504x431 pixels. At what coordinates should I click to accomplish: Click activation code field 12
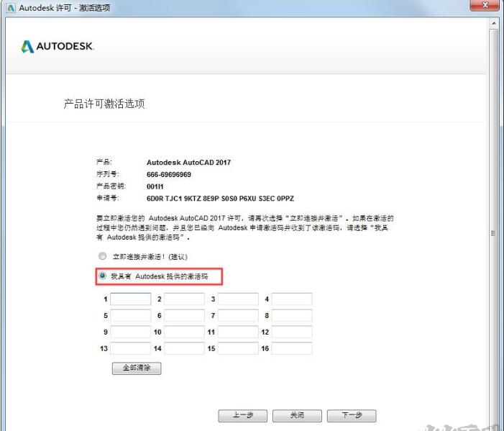click(x=292, y=332)
